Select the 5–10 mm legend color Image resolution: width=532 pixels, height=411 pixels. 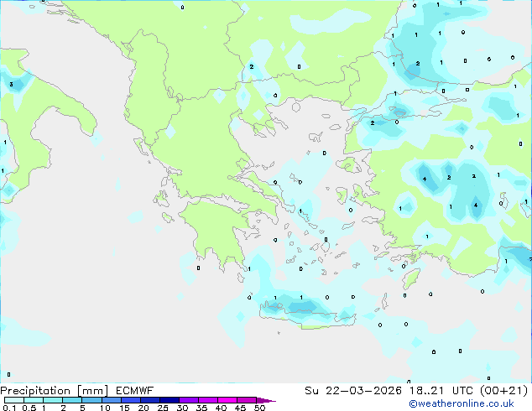[91, 400]
